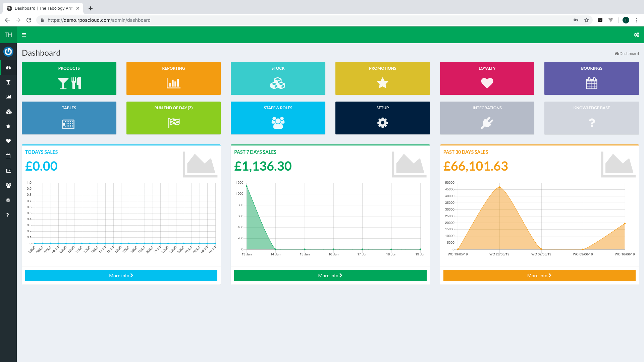Click the dashboard icon in sidebar
This screenshot has width=644, height=362.
(8, 68)
